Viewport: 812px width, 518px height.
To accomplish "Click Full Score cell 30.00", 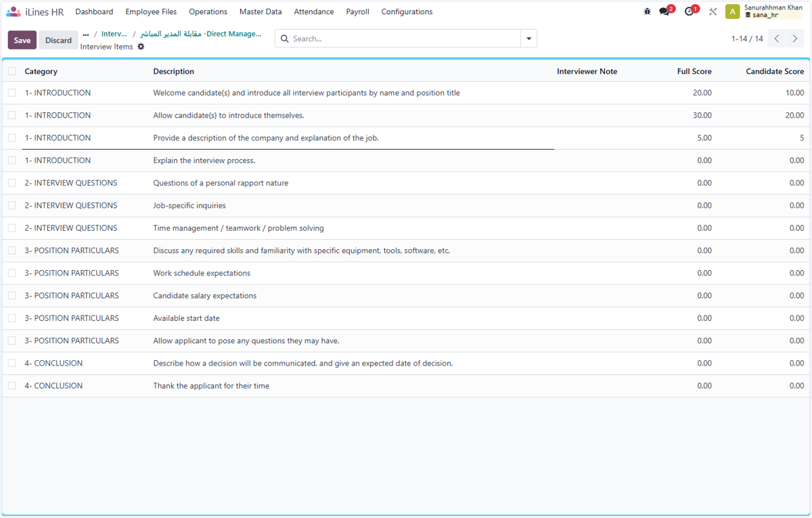I will click(x=702, y=115).
